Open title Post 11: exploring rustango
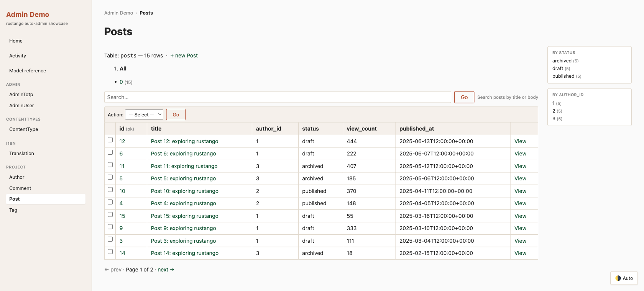This screenshot has width=644, height=291. pos(184,166)
